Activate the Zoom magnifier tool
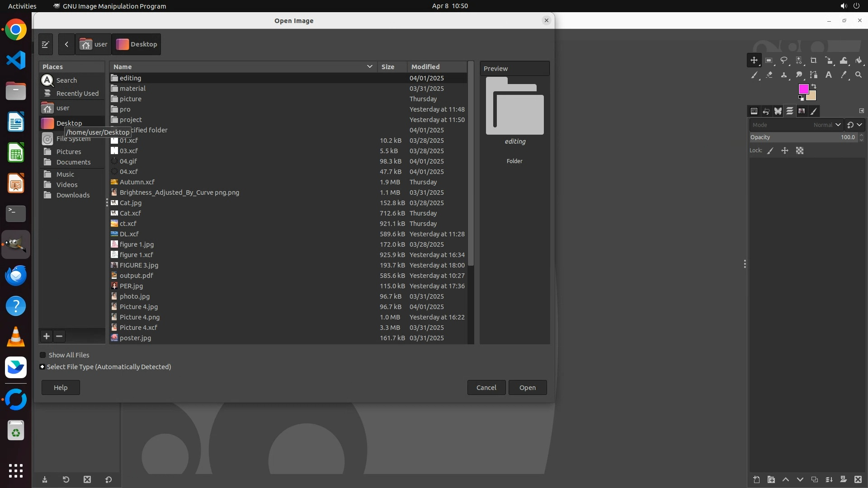 [x=859, y=75]
